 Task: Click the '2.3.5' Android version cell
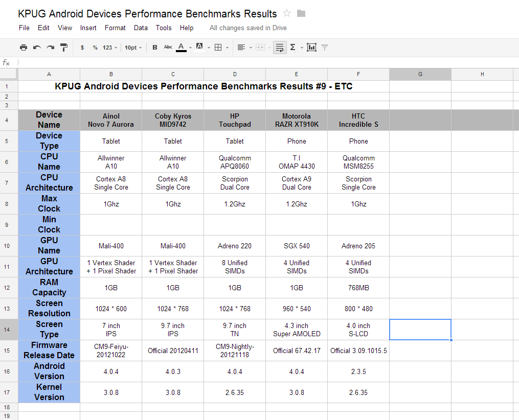(x=358, y=371)
